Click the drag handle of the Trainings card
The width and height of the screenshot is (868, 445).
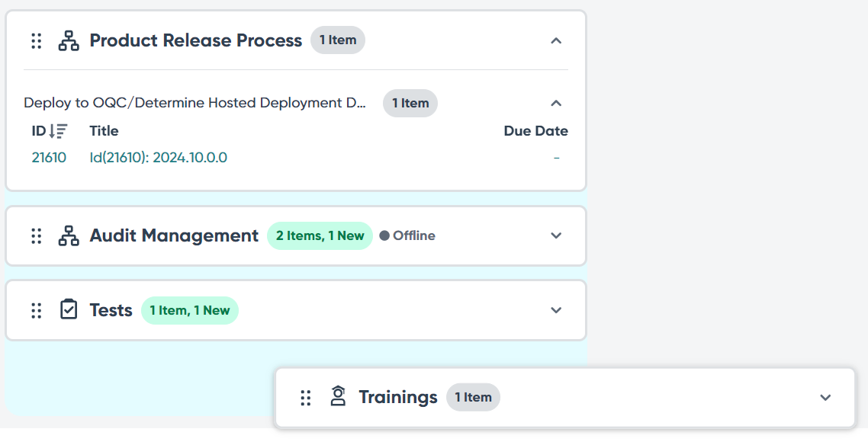coord(306,397)
